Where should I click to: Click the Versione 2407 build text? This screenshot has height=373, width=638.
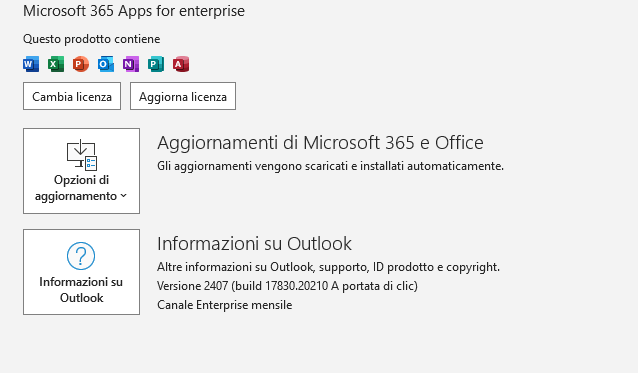287,286
